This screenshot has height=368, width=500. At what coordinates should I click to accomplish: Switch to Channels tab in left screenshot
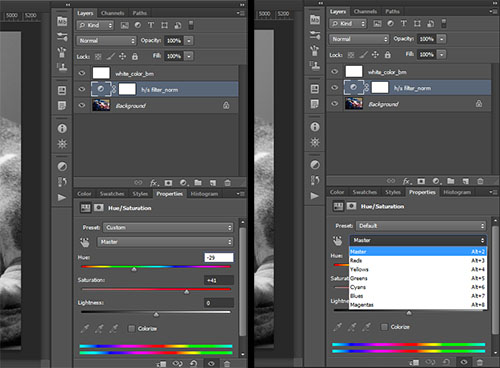(x=113, y=13)
